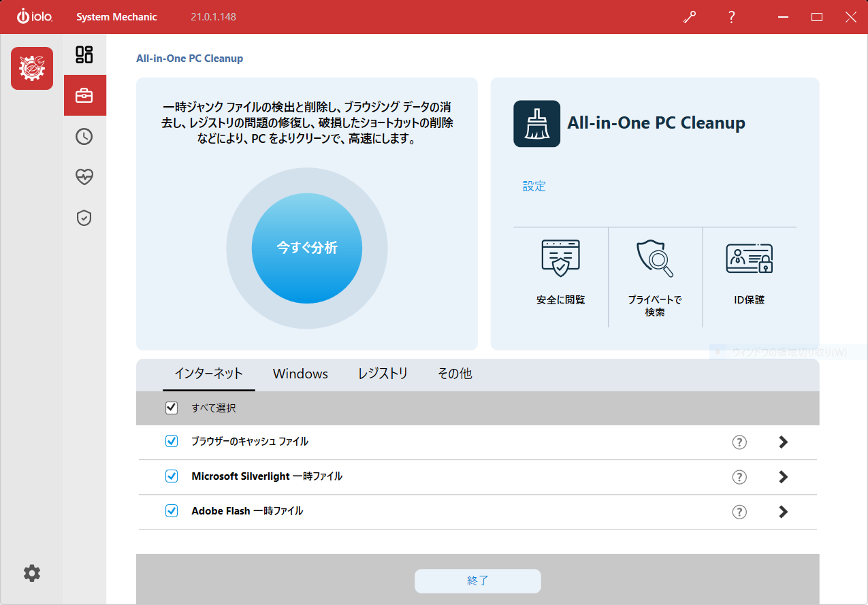Click the プライベートで検索 private search icon
This screenshot has width=868, height=605.
pos(655,259)
